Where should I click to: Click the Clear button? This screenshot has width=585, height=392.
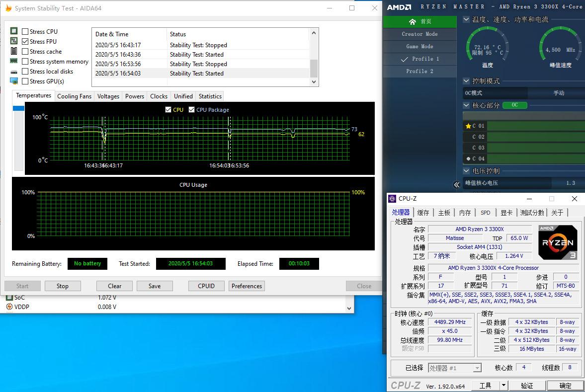tap(114, 286)
